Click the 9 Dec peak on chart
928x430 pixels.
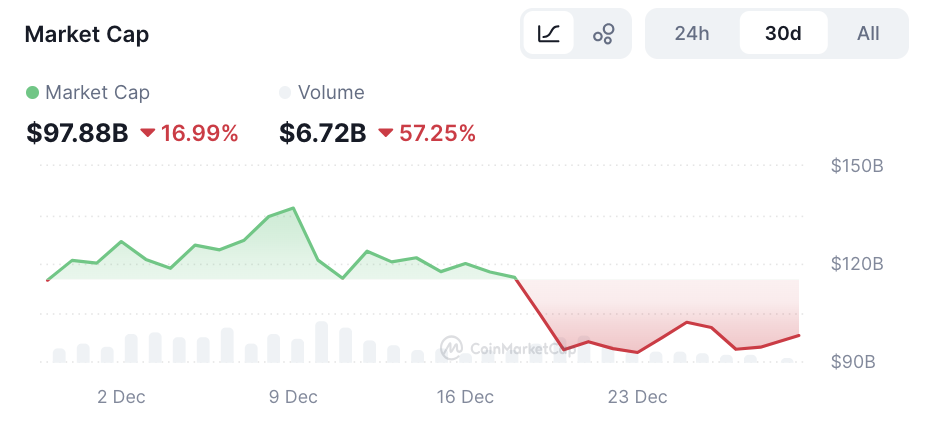293,208
